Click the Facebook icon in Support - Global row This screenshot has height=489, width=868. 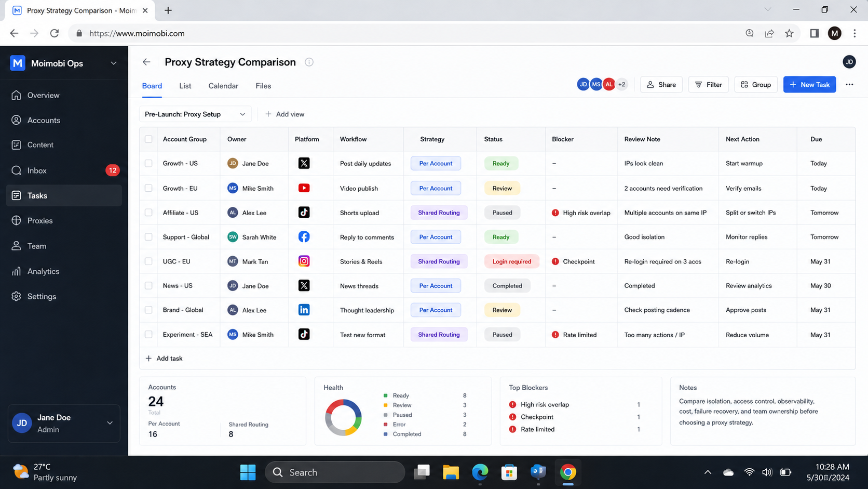coord(304,237)
